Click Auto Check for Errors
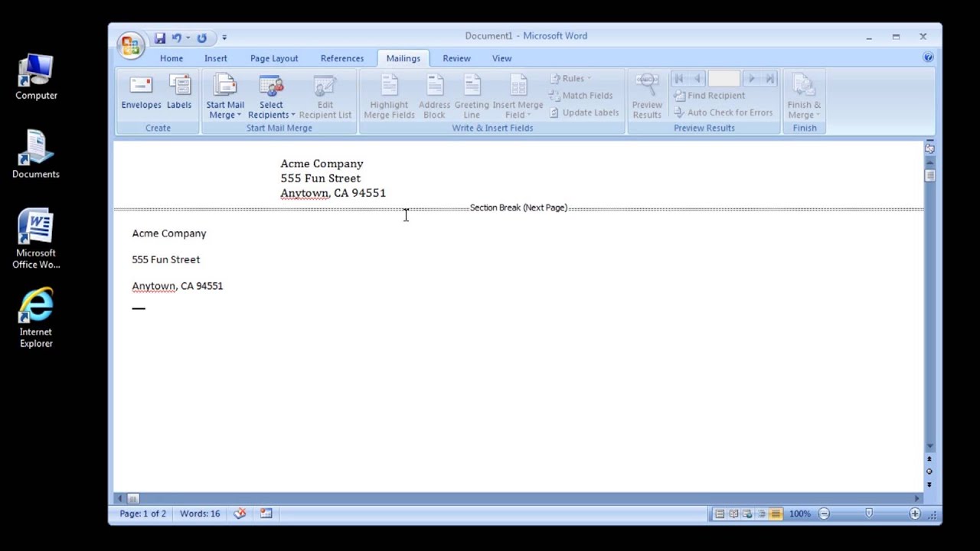The image size is (980, 551). (x=724, y=112)
